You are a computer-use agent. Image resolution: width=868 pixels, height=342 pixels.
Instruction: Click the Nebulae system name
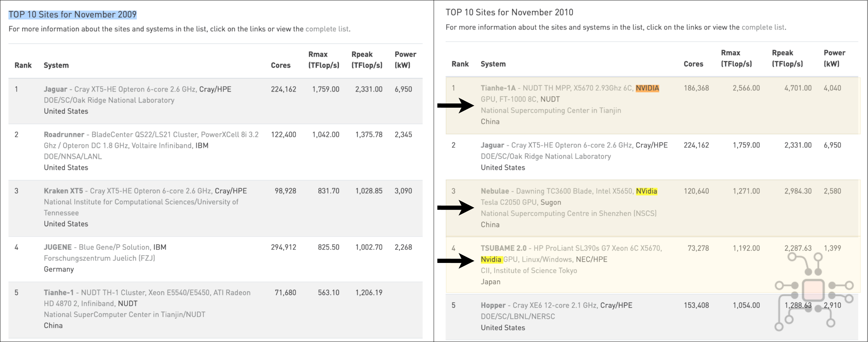[x=495, y=191]
